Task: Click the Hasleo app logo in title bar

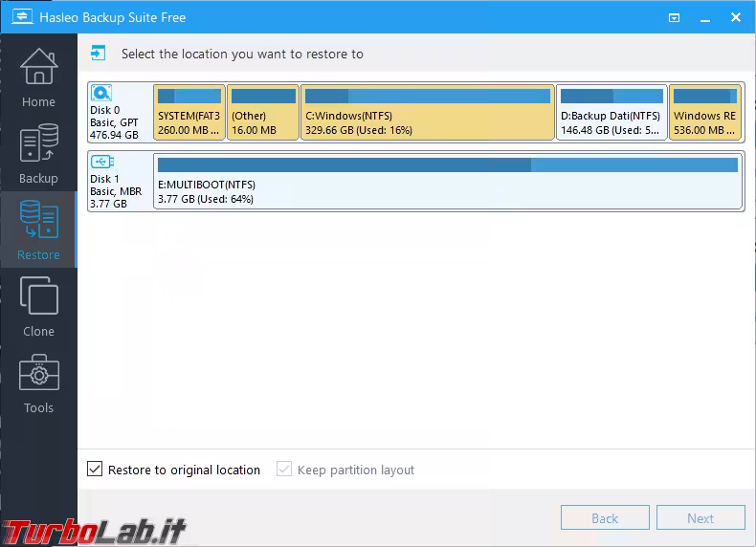Action: 22,17
